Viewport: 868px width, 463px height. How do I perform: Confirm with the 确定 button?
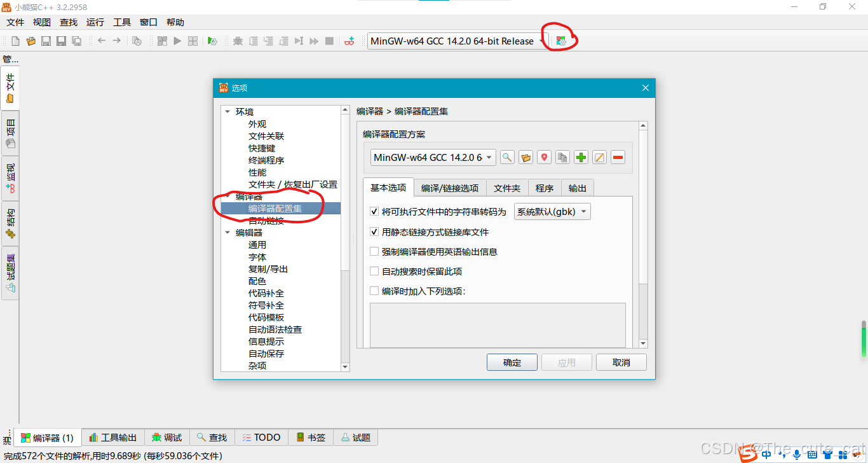point(512,363)
